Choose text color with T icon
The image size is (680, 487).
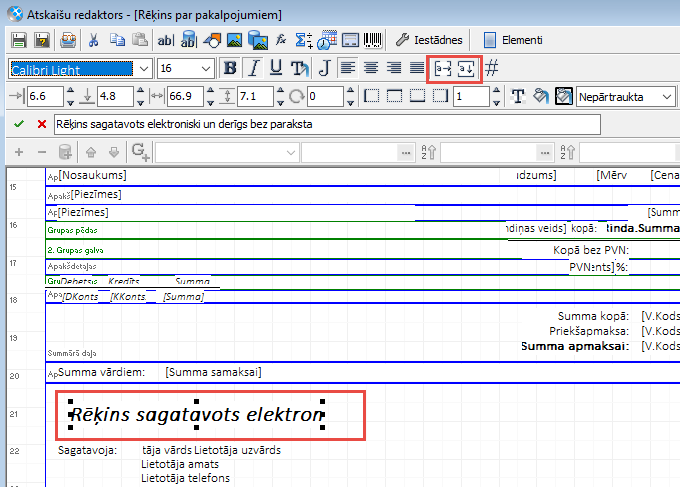(x=518, y=96)
